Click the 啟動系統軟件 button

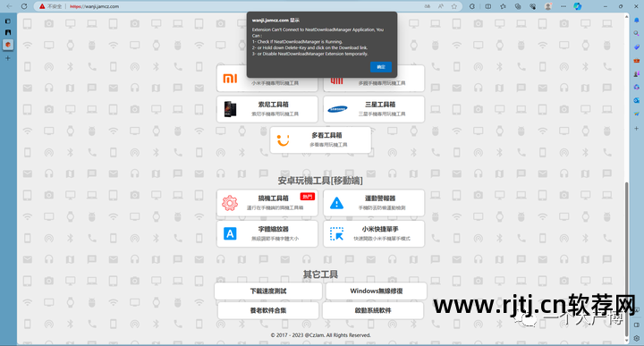tap(373, 310)
